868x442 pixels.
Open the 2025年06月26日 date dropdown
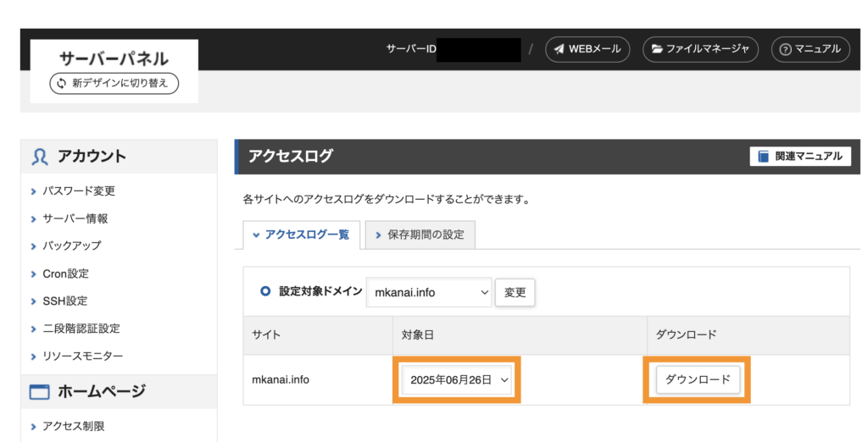457,379
